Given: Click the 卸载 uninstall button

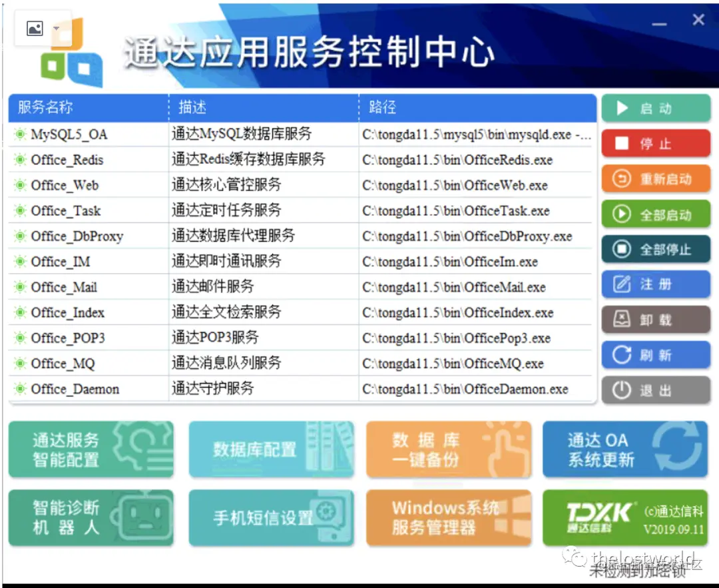Looking at the screenshot, I should (656, 318).
